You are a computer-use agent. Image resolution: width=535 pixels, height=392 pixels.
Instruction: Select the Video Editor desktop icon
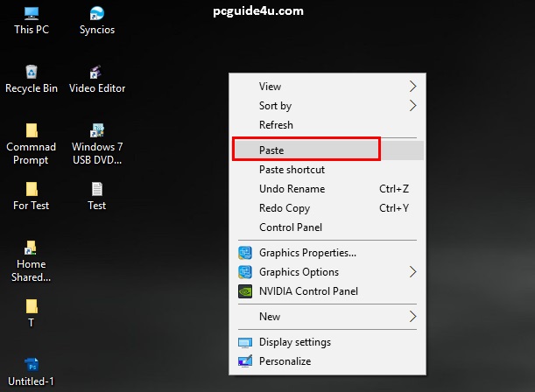pyautogui.click(x=96, y=73)
